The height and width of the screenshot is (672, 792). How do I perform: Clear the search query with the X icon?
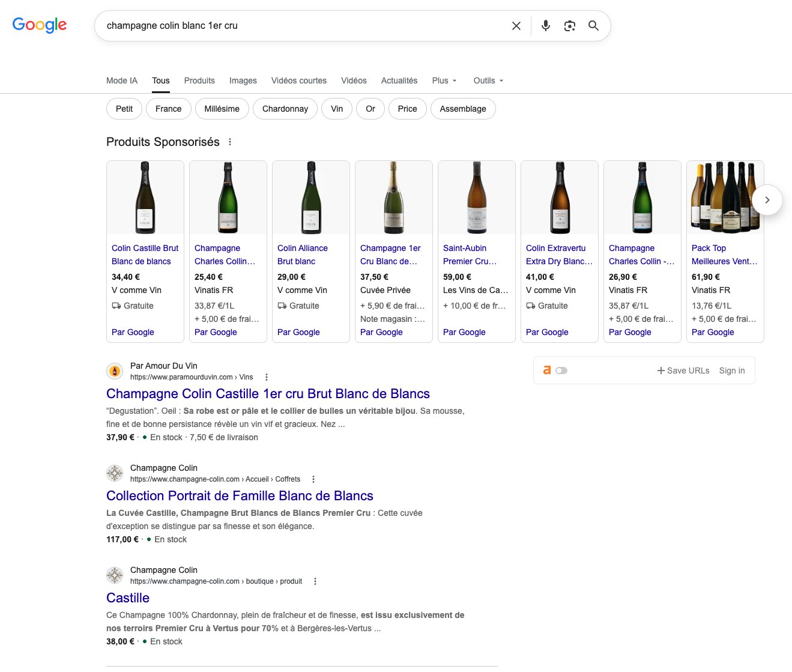(x=516, y=26)
